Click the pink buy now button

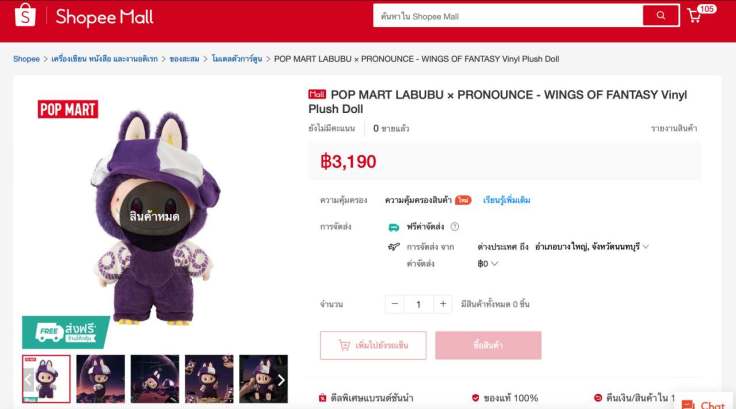coord(488,346)
